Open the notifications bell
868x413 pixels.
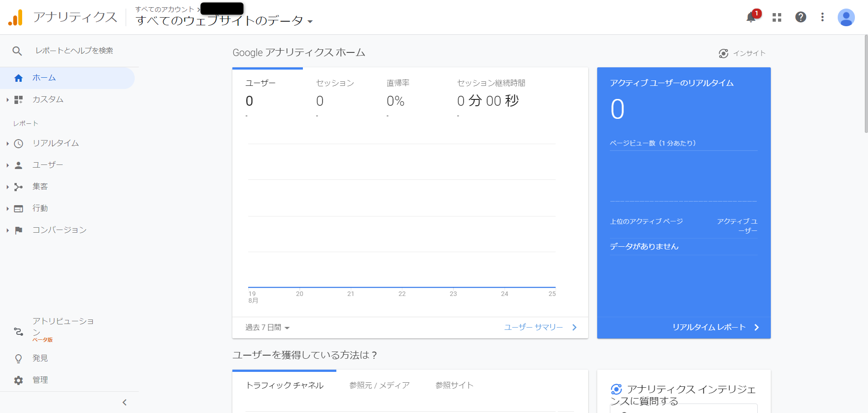click(751, 17)
